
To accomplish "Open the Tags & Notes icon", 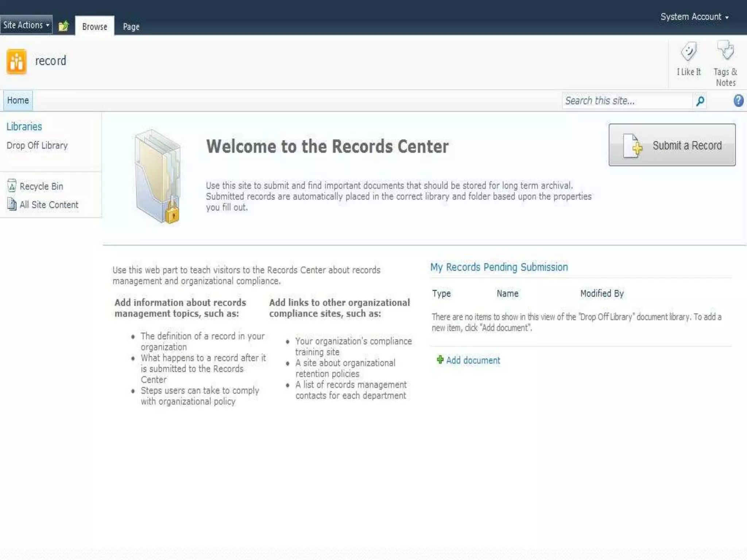I will point(725,50).
